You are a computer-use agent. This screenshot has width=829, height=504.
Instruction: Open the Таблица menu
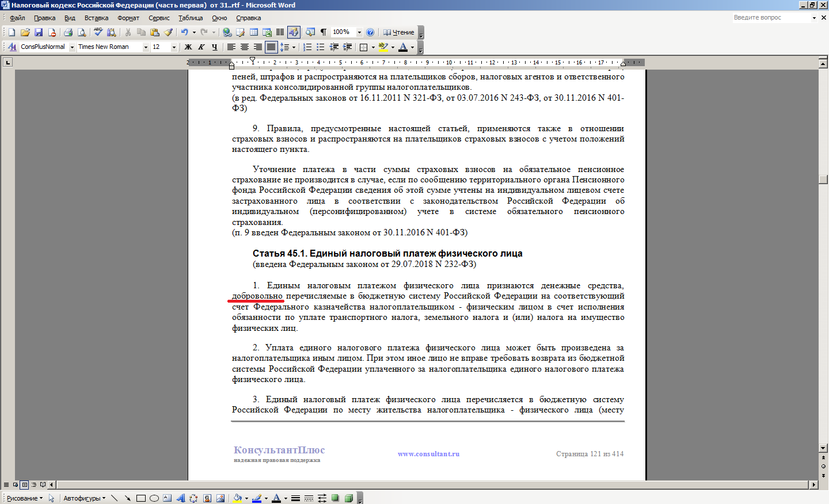click(191, 18)
